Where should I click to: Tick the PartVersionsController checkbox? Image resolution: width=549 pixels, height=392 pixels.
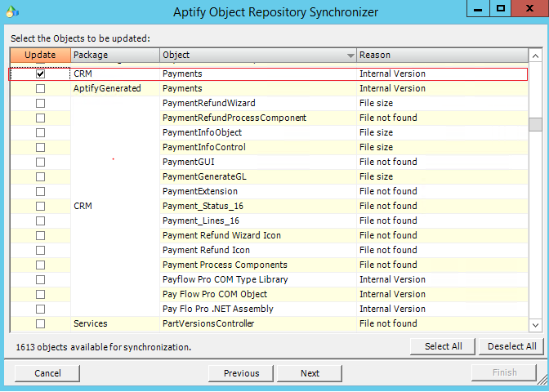(40, 323)
